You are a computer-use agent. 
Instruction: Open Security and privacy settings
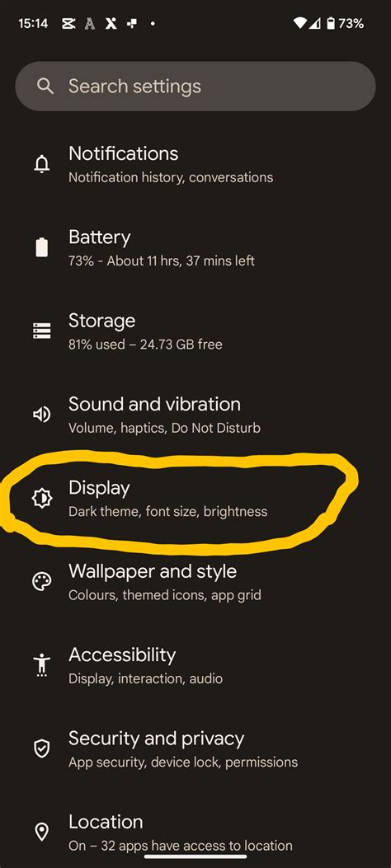(x=195, y=748)
